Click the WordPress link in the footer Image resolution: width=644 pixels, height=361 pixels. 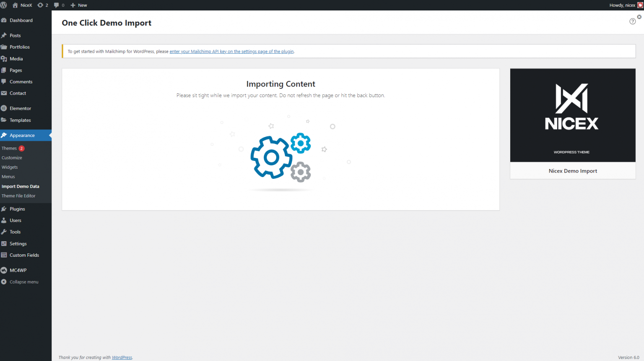point(122,357)
